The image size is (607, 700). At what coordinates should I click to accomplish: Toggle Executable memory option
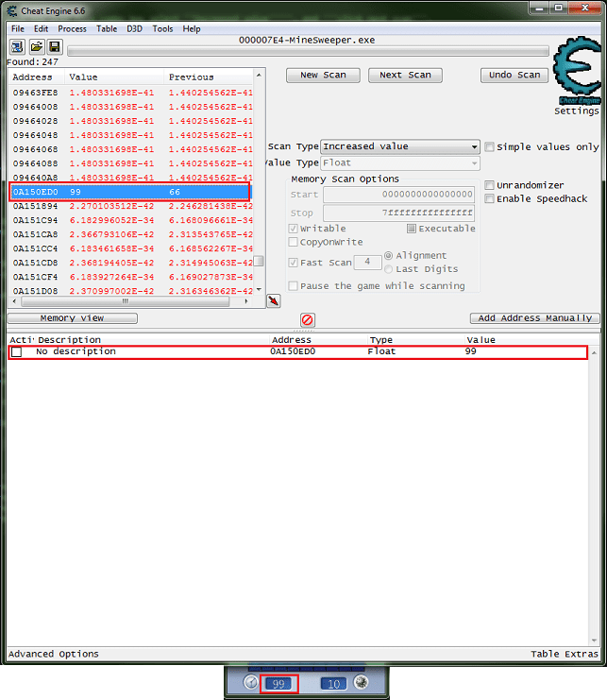[x=412, y=229]
